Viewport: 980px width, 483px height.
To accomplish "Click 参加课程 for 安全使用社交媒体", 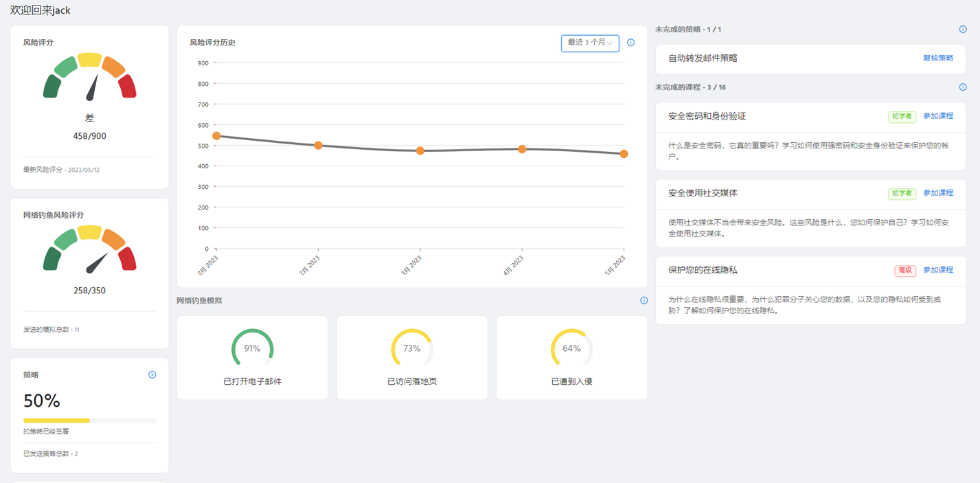I will click(937, 193).
